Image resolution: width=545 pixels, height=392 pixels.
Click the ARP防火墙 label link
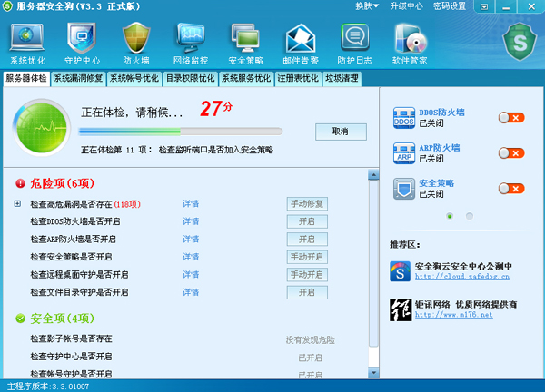(440, 148)
